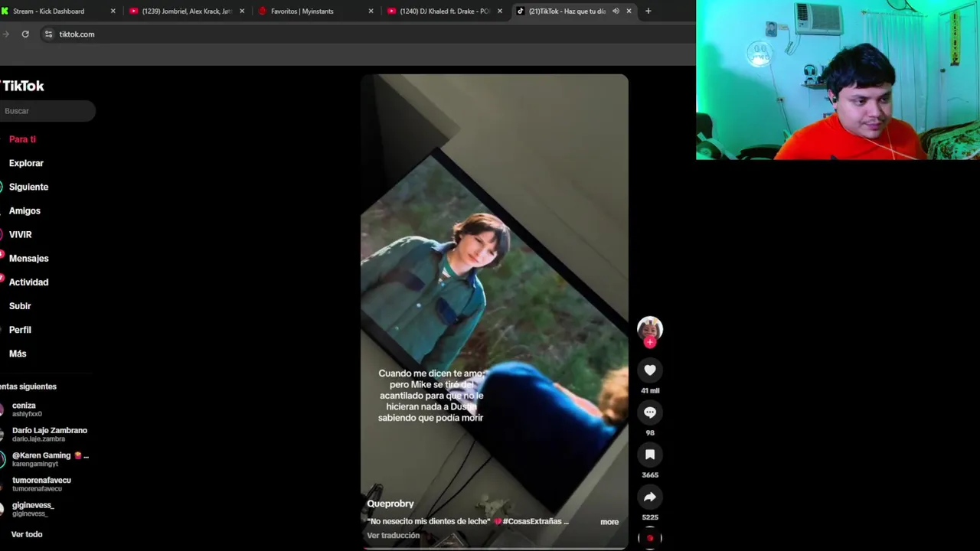Open a new browser tab

point(648,11)
